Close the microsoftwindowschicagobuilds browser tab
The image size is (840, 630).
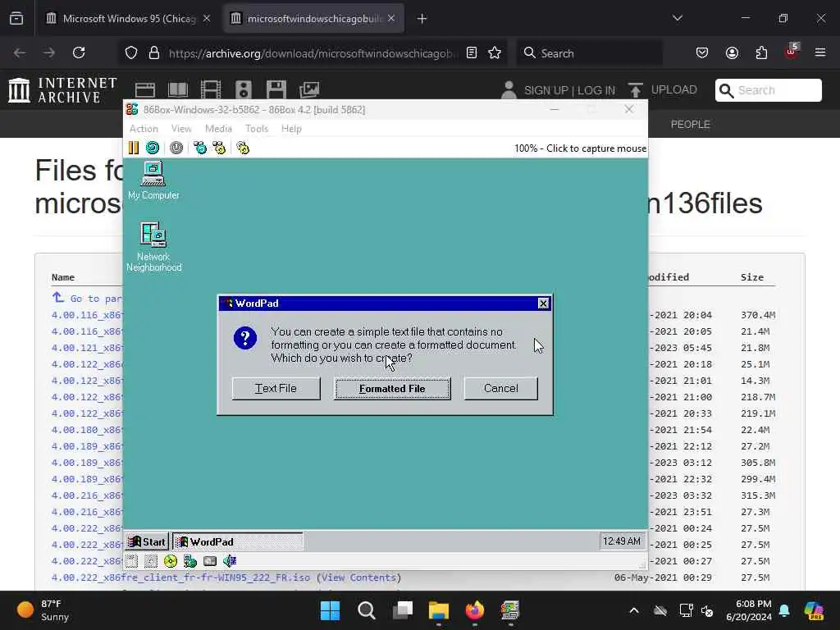coord(391,19)
